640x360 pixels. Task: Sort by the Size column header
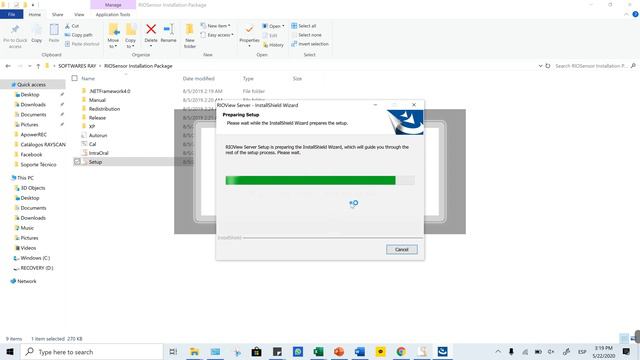pyautogui.click(x=297, y=78)
